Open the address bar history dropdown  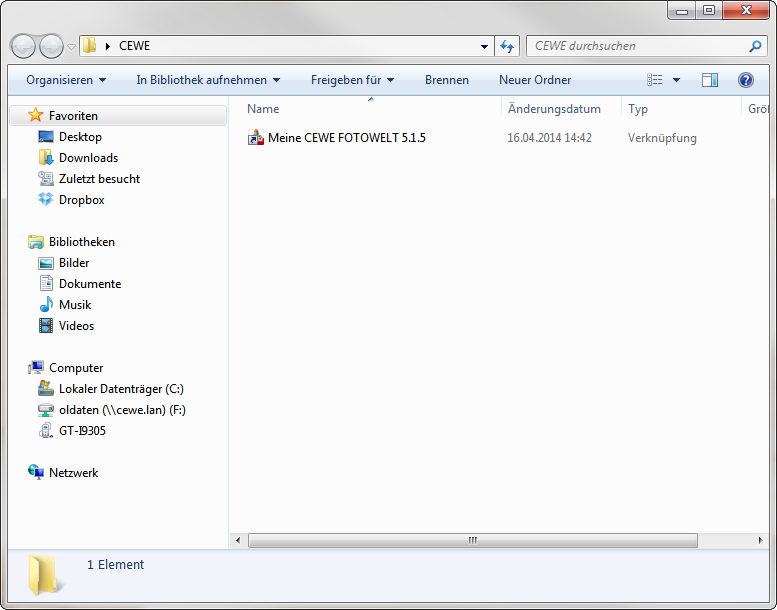[484, 47]
